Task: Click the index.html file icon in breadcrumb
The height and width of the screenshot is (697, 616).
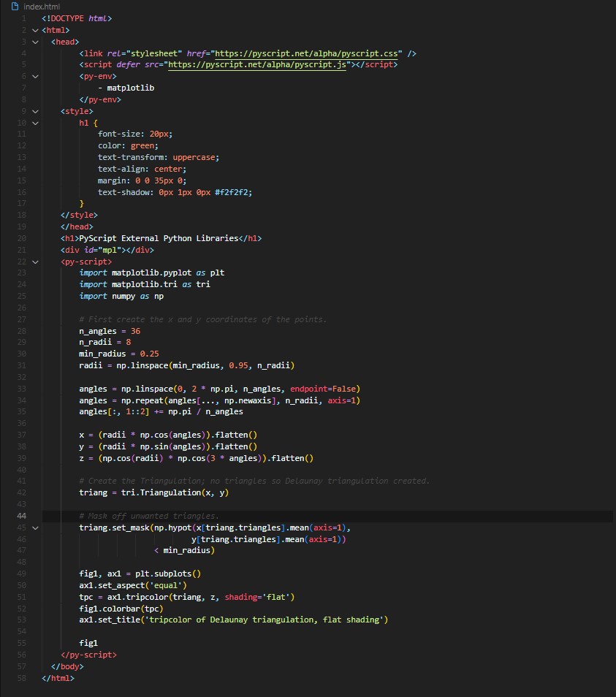Action: tap(15, 7)
